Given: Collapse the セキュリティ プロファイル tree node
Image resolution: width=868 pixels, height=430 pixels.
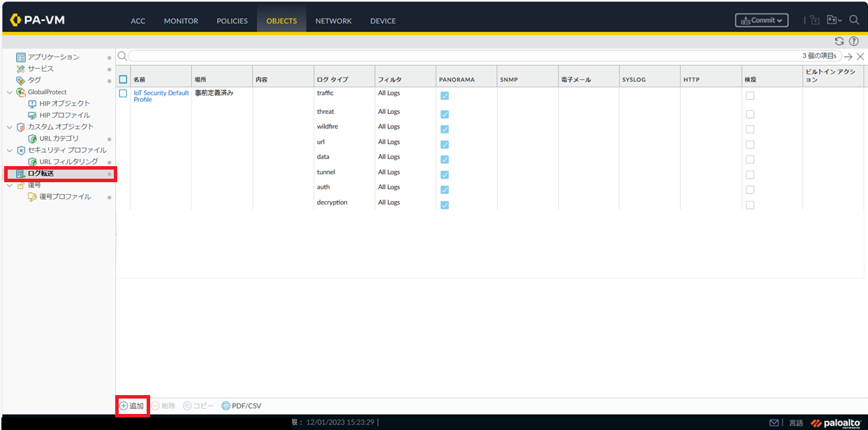Looking at the screenshot, I should (x=9, y=150).
